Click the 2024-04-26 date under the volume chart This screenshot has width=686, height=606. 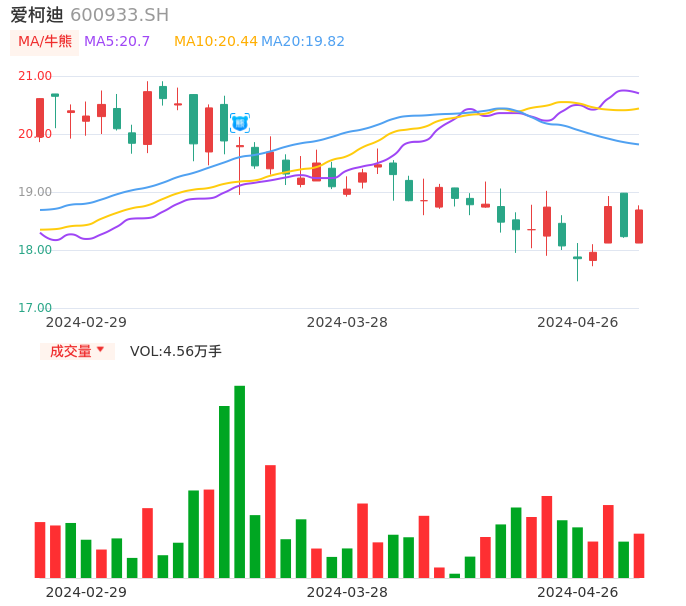coord(578,592)
